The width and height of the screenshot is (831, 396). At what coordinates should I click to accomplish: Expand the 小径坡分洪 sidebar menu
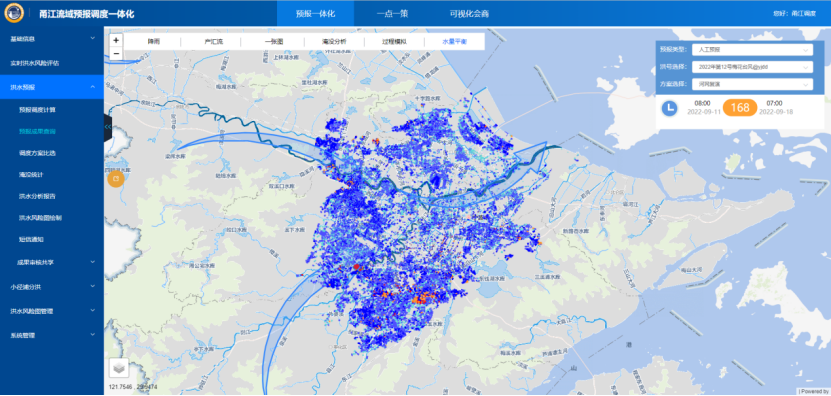[x=52, y=286]
